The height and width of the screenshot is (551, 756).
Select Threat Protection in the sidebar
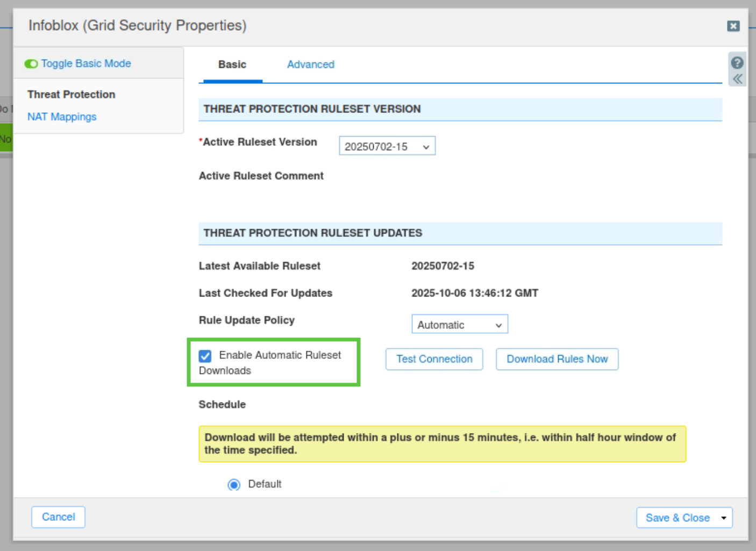pyautogui.click(x=71, y=94)
